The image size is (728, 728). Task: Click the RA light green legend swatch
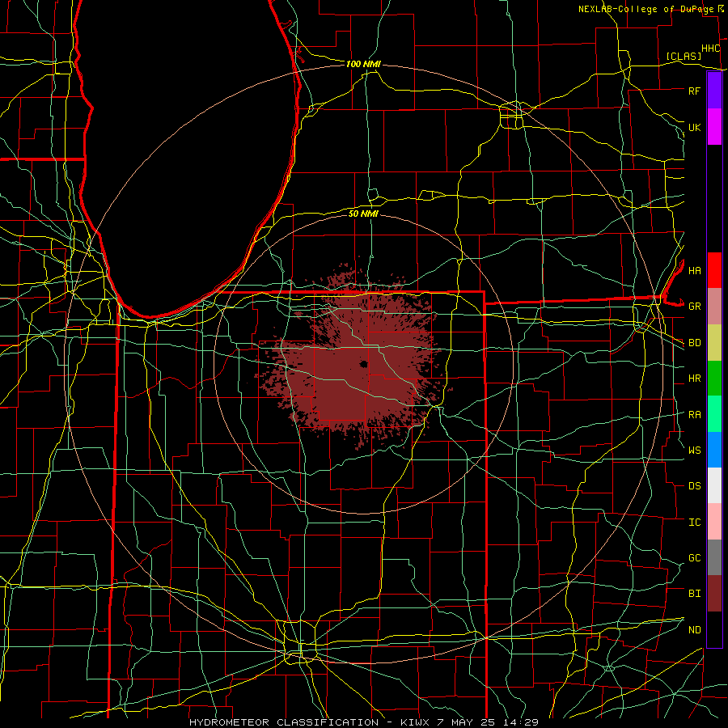click(x=714, y=414)
